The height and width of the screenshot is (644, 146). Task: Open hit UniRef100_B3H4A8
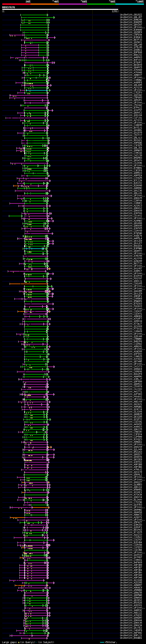(x=131, y=30)
